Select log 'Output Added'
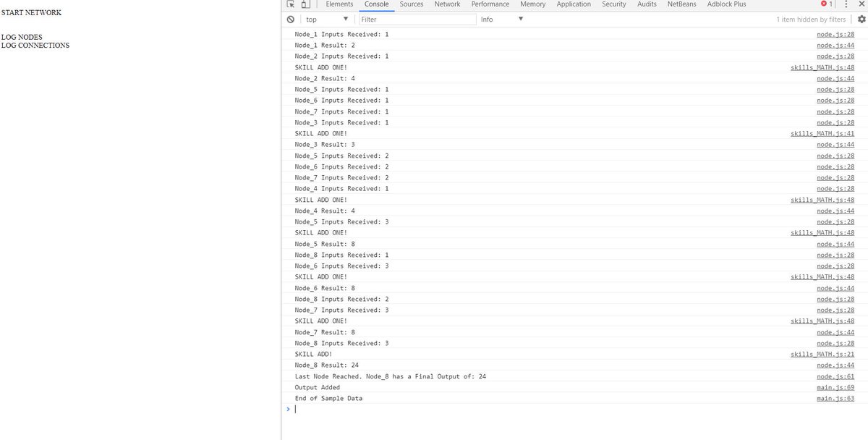This screenshot has width=868, height=440. click(x=318, y=387)
